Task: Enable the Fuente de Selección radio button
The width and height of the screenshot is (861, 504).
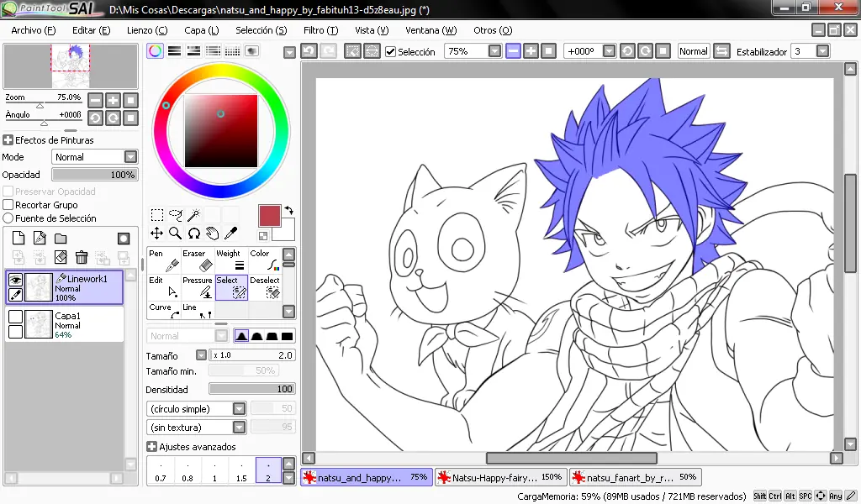Action: pyautogui.click(x=8, y=218)
